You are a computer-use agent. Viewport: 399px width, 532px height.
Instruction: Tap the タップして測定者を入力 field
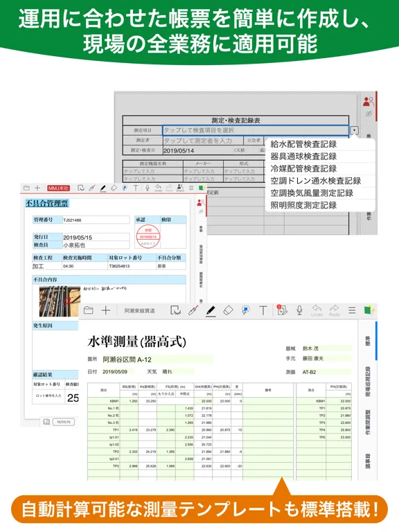pyautogui.click(x=203, y=141)
